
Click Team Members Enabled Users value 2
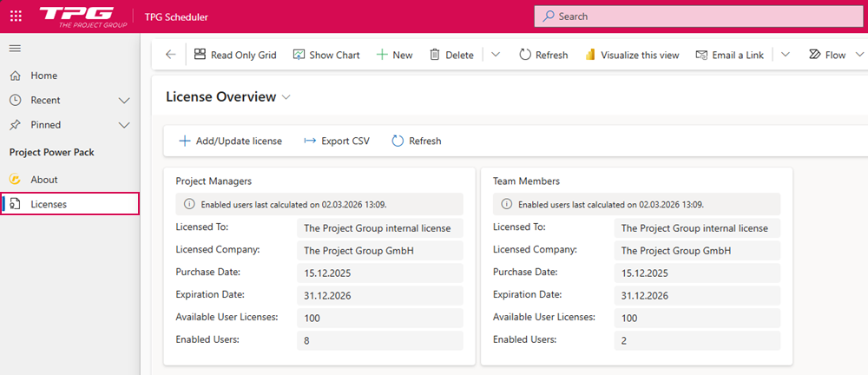point(698,340)
